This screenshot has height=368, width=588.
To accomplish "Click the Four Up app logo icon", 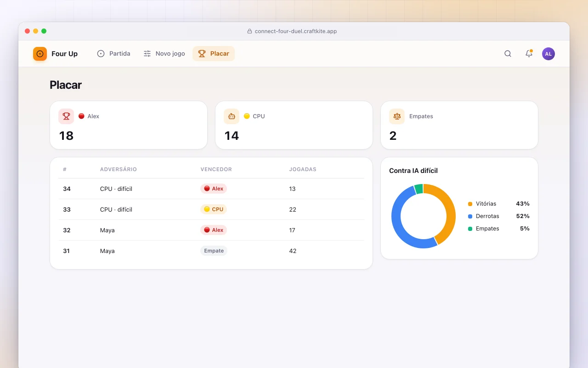I will (x=40, y=54).
